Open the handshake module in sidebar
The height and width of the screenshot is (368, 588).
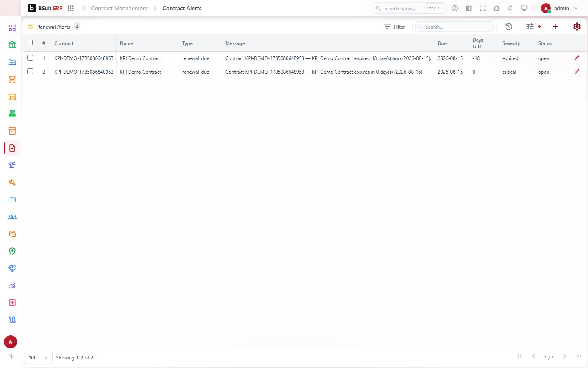pyautogui.click(x=12, y=268)
